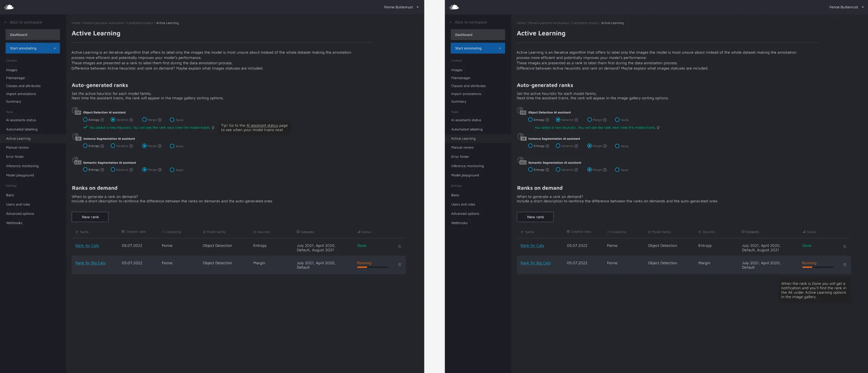Click the lightbulb tip icon in the left mockup

coord(213,128)
